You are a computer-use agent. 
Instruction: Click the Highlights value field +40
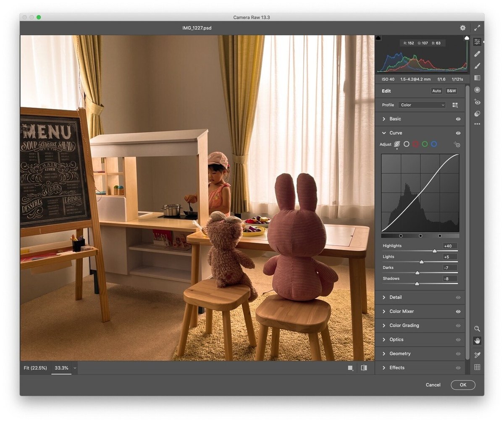click(x=450, y=246)
